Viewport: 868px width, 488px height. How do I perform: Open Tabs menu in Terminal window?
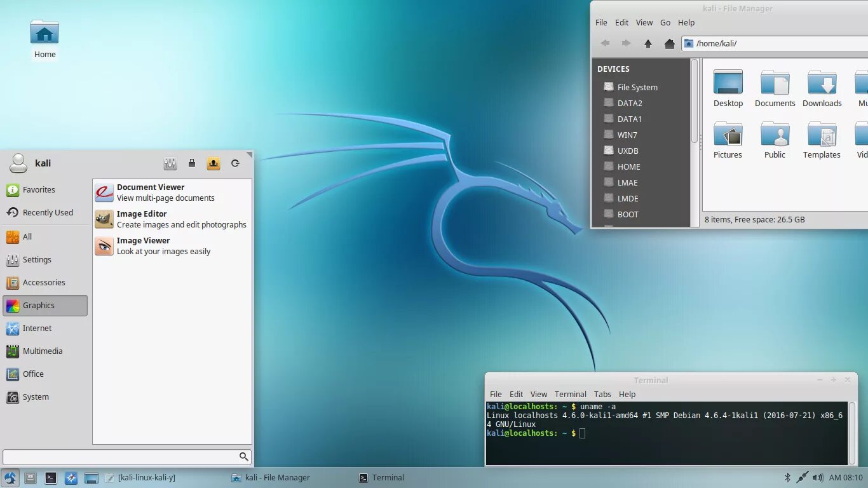[x=602, y=394]
